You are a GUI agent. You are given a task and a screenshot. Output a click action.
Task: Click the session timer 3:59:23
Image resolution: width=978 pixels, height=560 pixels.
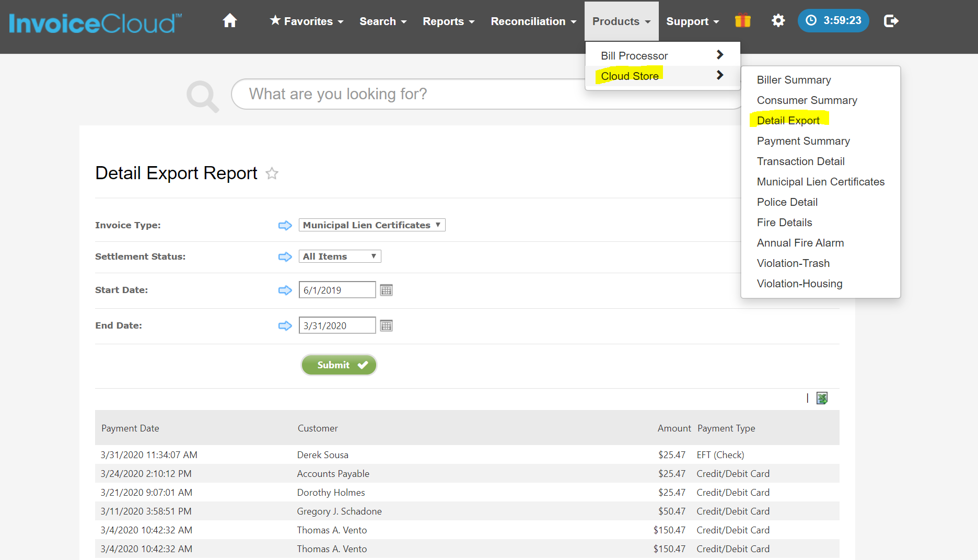tap(833, 20)
